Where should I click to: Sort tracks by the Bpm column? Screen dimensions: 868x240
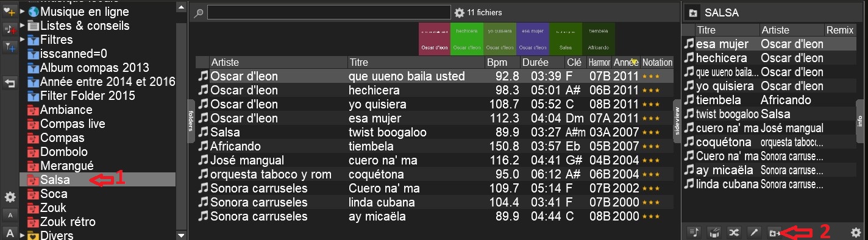tap(502, 62)
